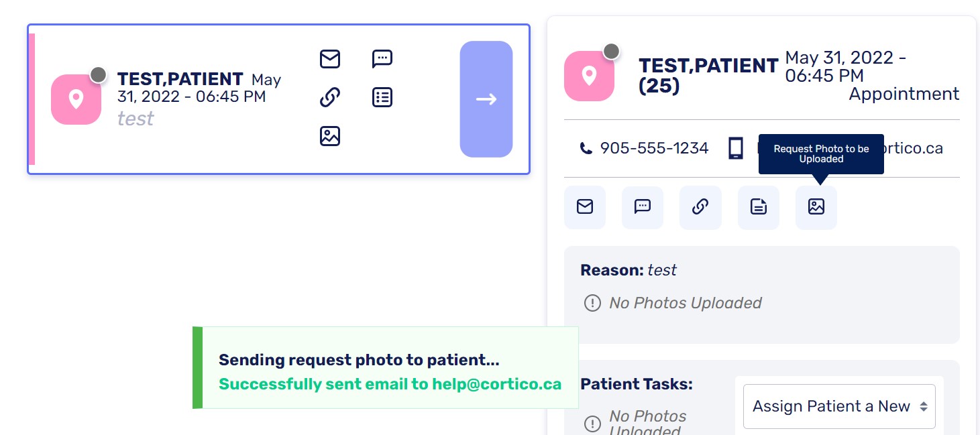Click the mobile phone icon beside the phone number
This screenshot has height=435, width=980.
736,148
